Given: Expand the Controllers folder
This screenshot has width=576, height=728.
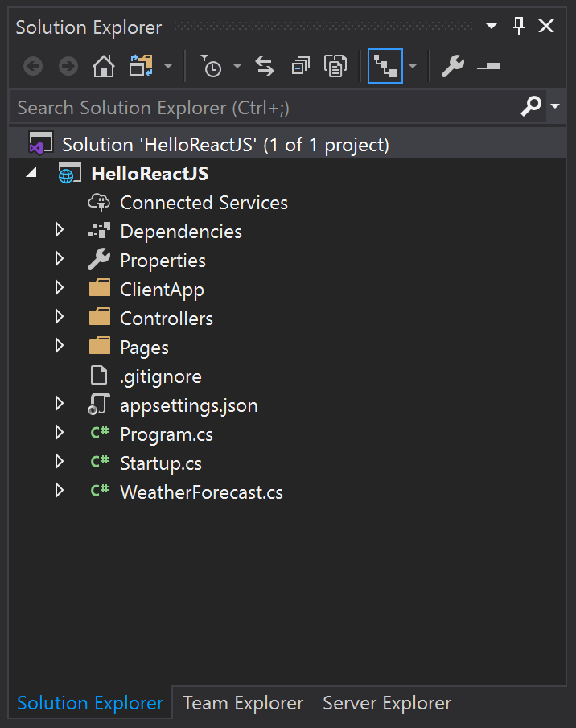Looking at the screenshot, I should (x=59, y=317).
